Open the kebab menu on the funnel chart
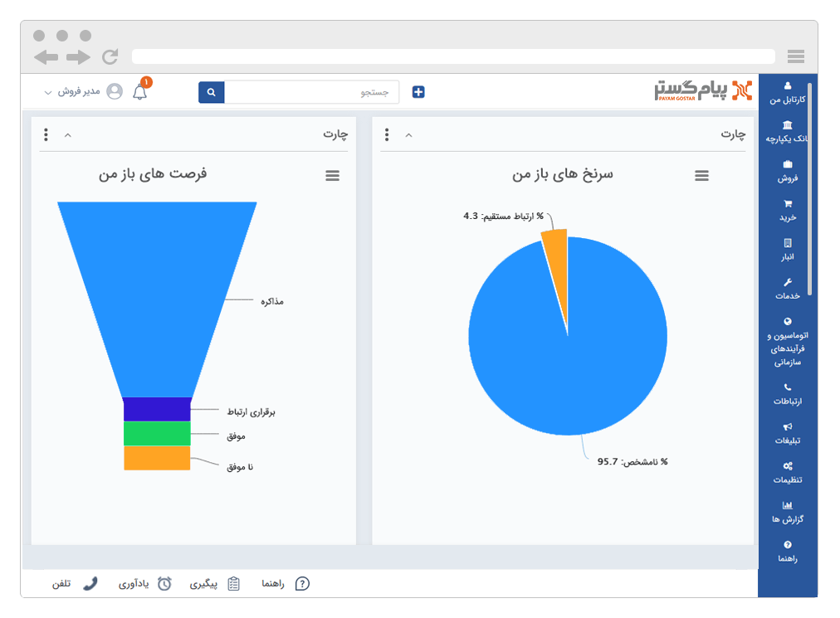This screenshot has width=840, height=618. point(46,134)
